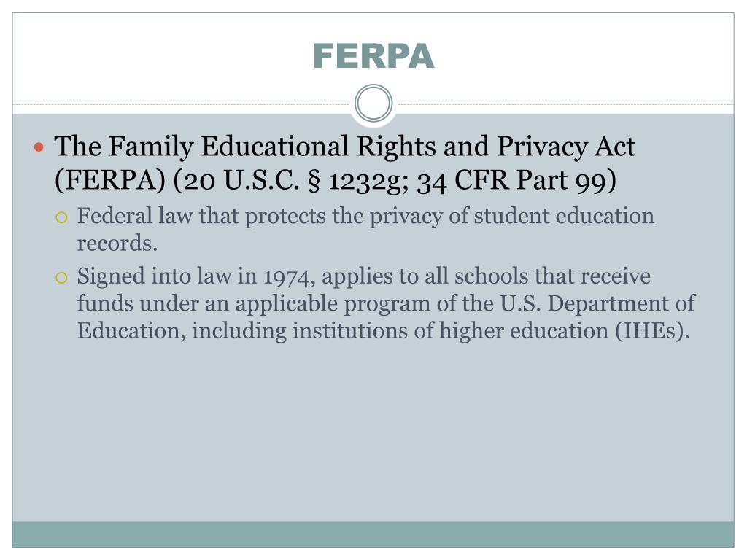Image resolution: width=747 pixels, height=560 pixels.
Task: Click the hollow bullet before 'Federal law'
Action: click(x=61, y=218)
